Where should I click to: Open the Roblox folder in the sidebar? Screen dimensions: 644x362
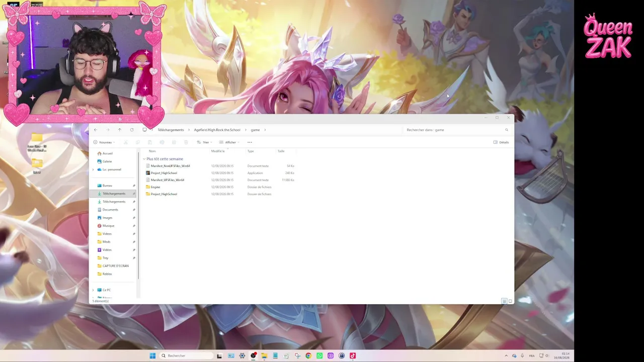click(x=107, y=274)
